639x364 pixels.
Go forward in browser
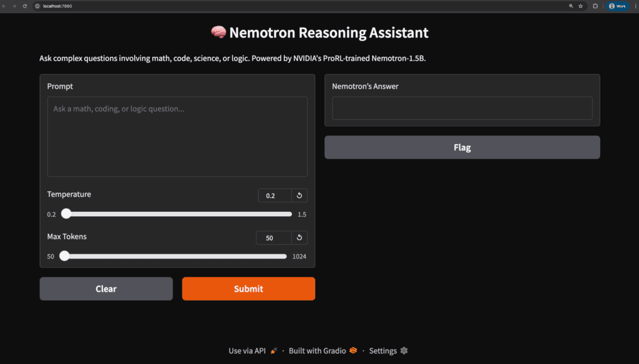(x=14, y=6)
